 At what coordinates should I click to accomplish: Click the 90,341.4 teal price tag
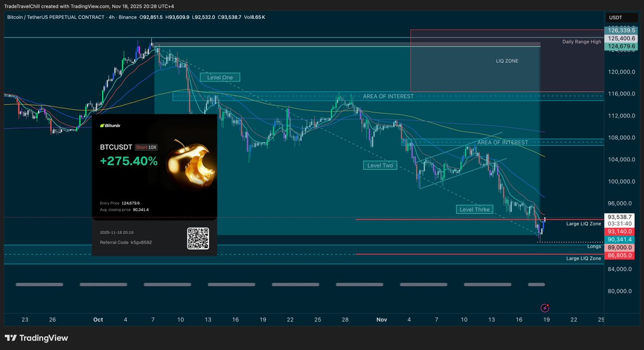point(620,239)
